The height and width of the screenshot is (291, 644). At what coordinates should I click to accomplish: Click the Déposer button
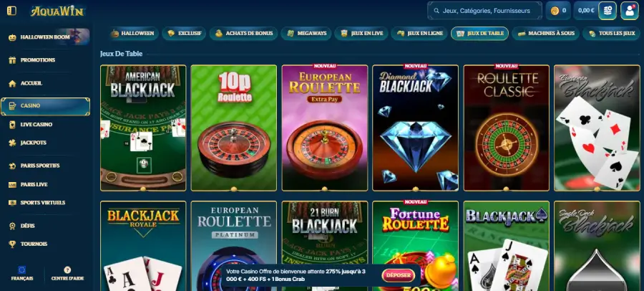(x=399, y=275)
